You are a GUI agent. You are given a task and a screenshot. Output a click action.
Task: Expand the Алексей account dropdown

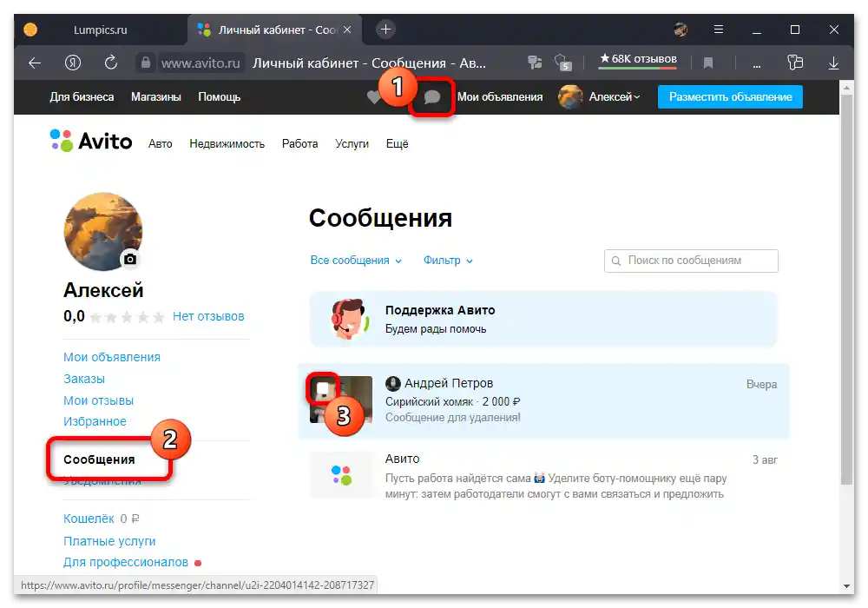coord(615,97)
